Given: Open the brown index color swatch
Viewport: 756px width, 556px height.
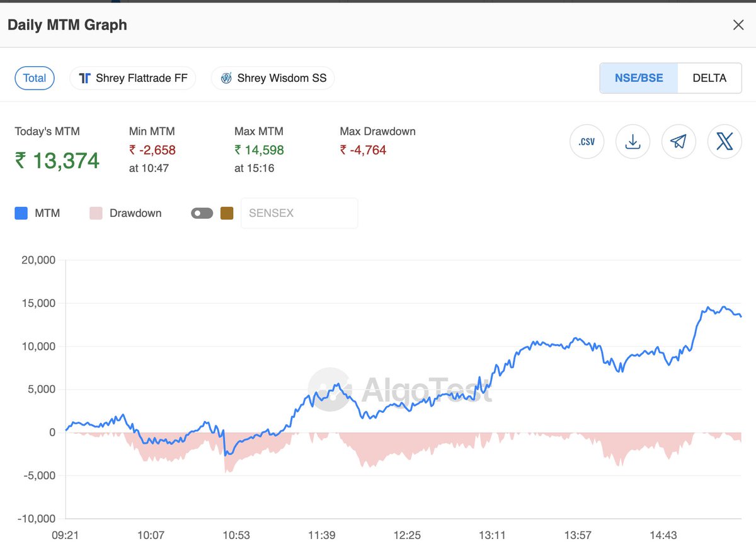Looking at the screenshot, I should coord(227,213).
